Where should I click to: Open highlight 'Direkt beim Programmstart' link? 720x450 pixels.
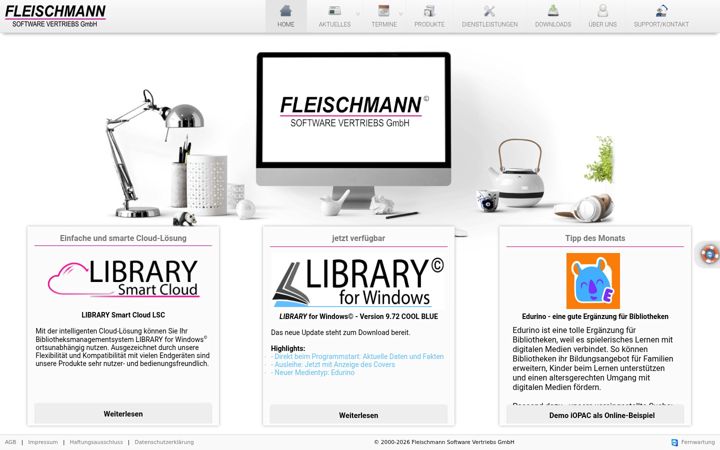[357, 356]
